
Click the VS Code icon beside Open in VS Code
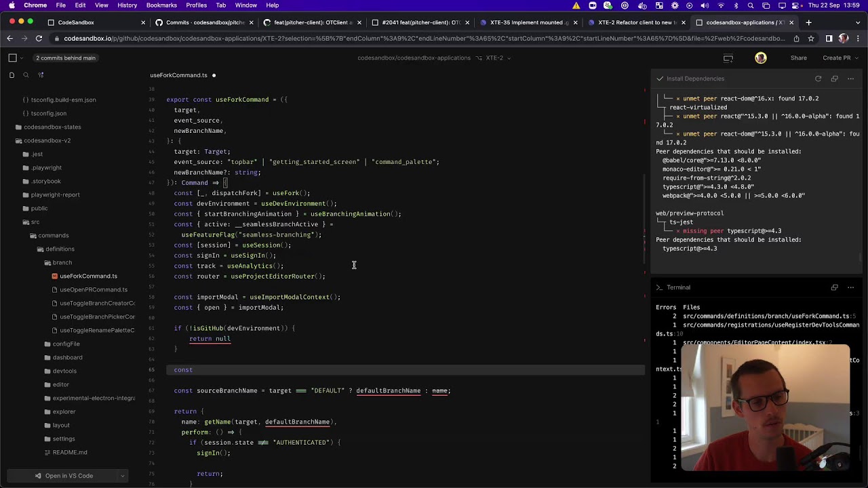coord(38,476)
